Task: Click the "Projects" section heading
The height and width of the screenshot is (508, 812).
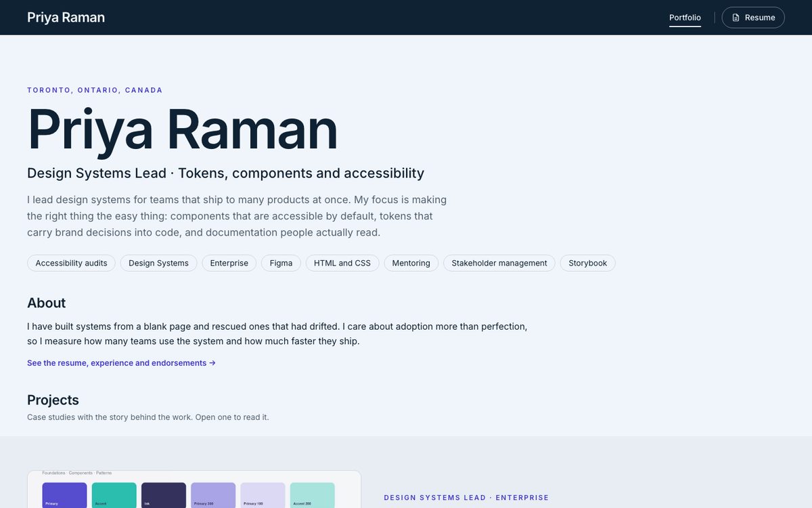Action: pos(53,400)
